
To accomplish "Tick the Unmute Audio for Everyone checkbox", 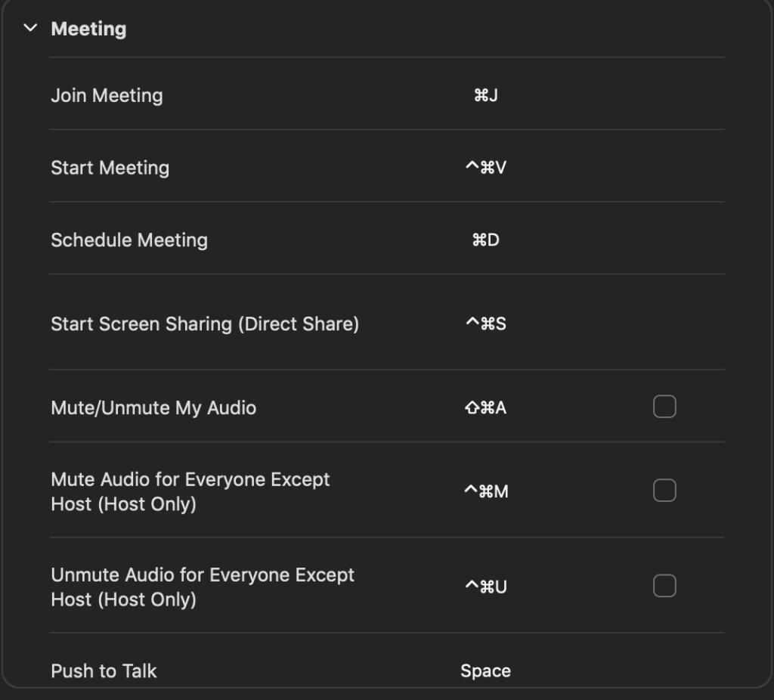I will click(x=664, y=586).
